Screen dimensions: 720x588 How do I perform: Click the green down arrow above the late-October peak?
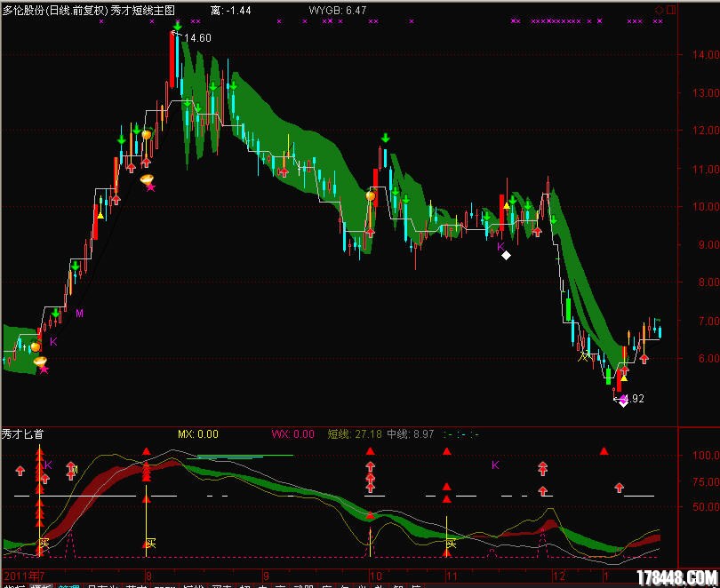(x=385, y=138)
